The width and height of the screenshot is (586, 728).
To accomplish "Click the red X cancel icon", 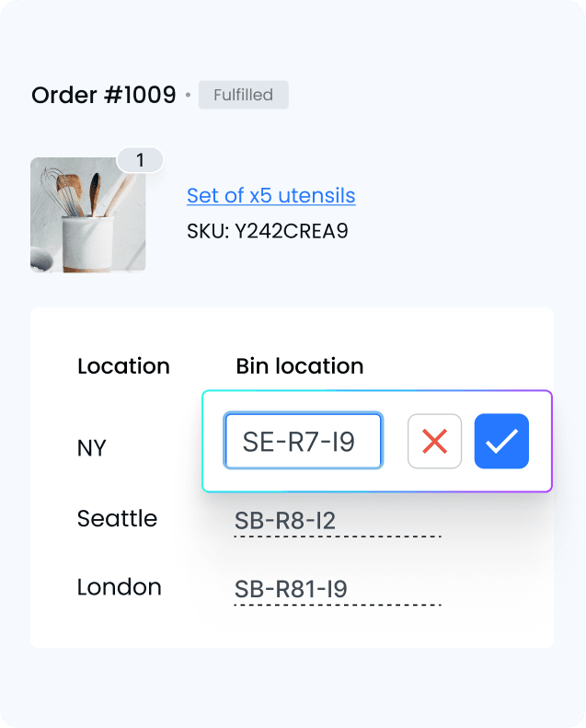I will [434, 442].
